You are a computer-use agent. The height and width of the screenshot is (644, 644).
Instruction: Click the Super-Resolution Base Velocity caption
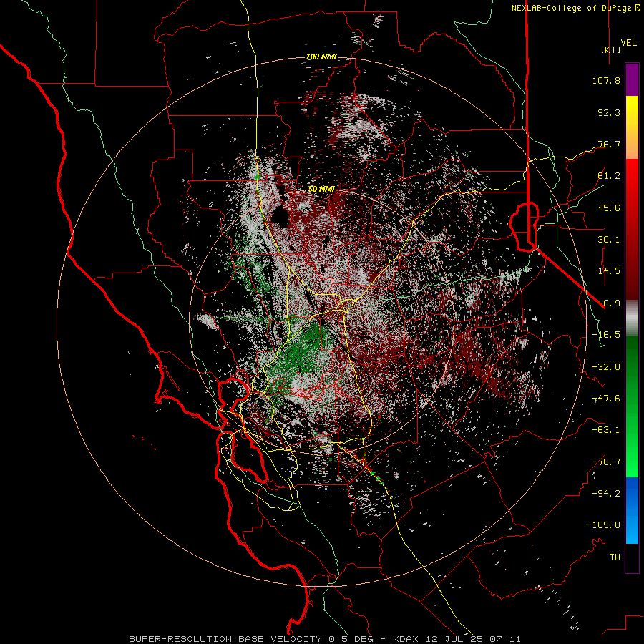pyautogui.click(x=325, y=639)
